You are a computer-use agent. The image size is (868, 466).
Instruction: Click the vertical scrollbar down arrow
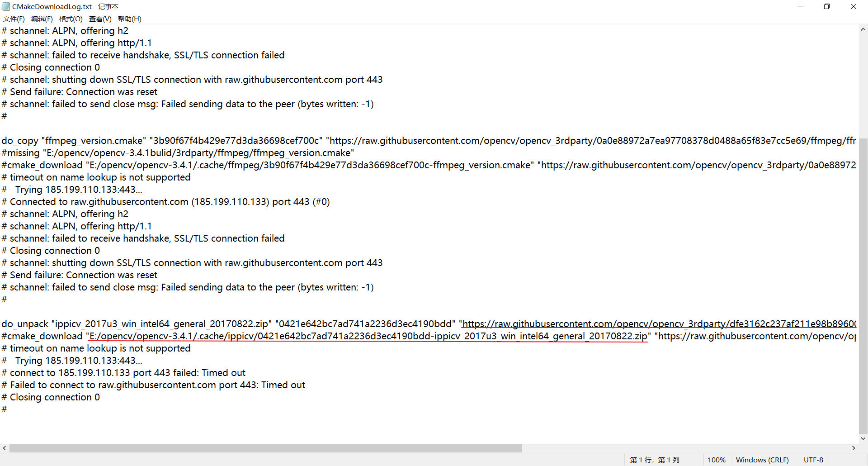coord(863,438)
